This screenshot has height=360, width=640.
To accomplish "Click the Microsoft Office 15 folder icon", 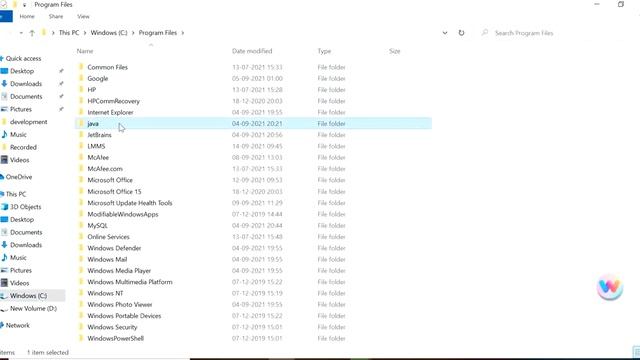I will [x=81, y=191].
